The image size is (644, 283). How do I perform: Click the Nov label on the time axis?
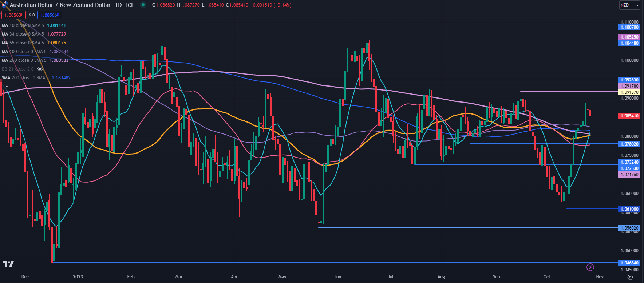coord(600,277)
